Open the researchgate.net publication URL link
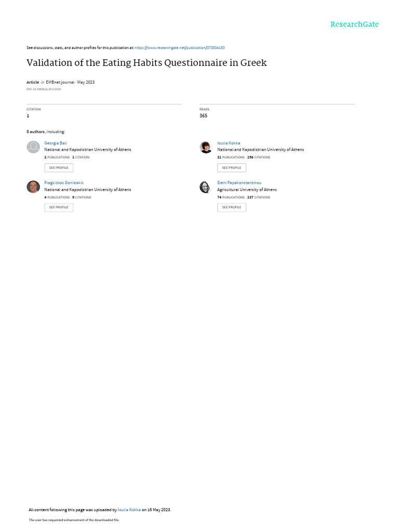The image size is (399, 532). (180, 47)
